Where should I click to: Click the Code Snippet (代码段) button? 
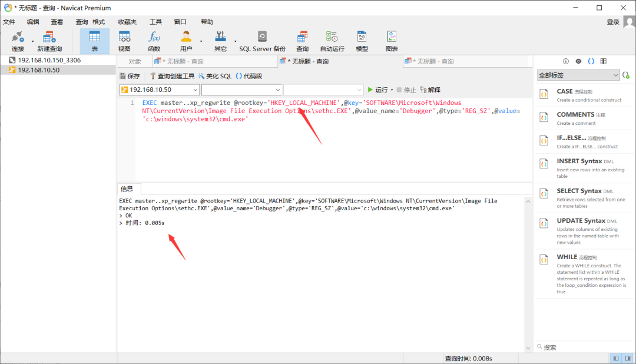tap(249, 76)
